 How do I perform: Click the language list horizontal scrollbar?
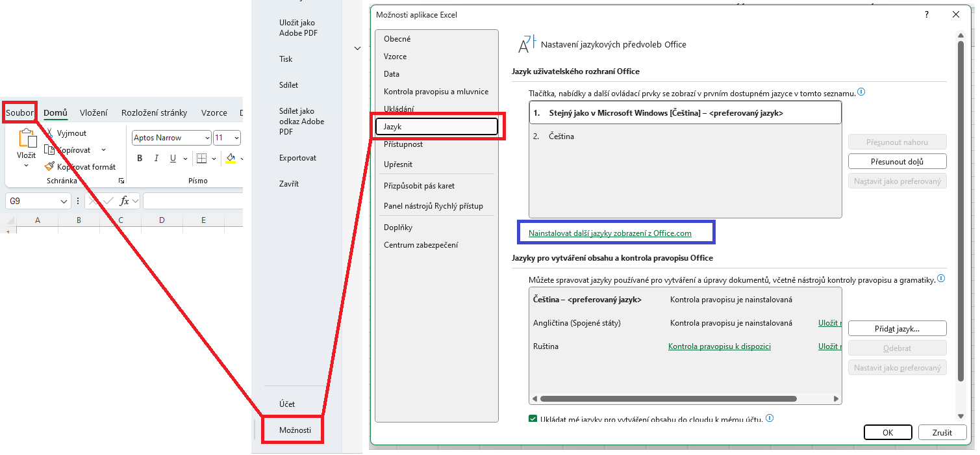point(668,398)
